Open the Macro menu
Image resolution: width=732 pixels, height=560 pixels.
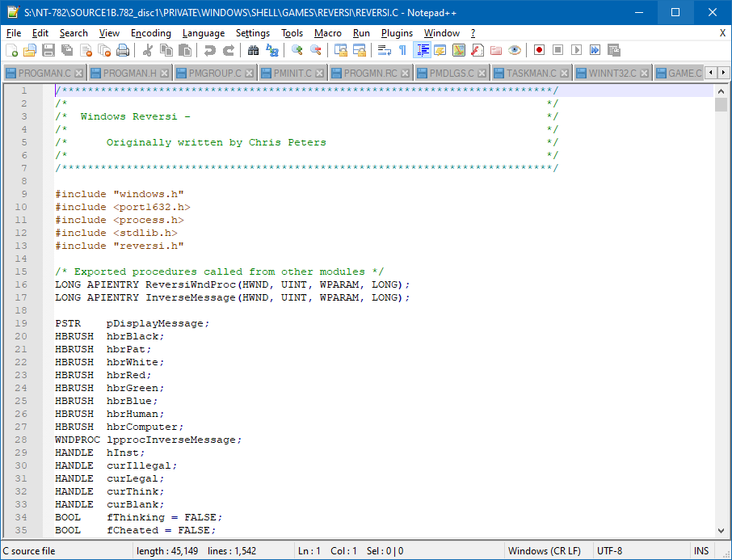(328, 33)
